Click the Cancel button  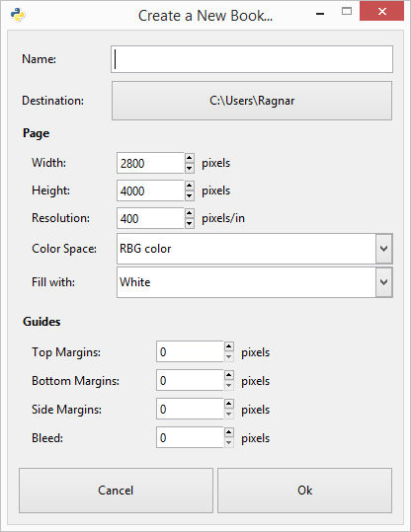tap(116, 491)
